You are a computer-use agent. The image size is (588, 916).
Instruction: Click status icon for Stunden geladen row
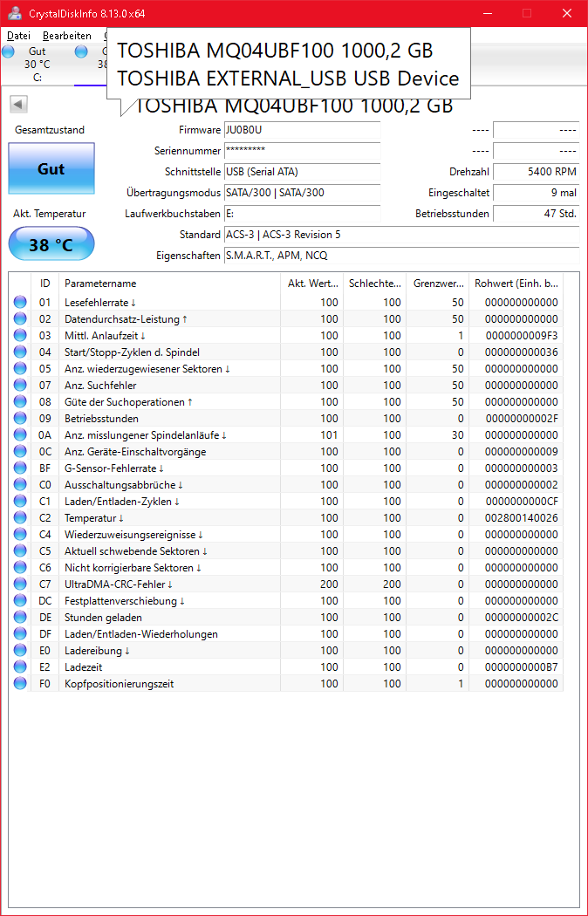pos(20,617)
